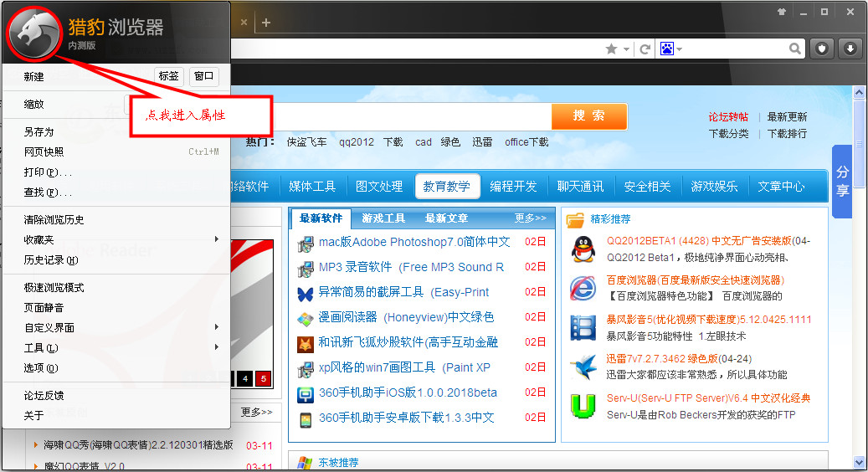Open 历史记录(H) menu item
This screenshot has height=472, width=868.
point(116,260)
